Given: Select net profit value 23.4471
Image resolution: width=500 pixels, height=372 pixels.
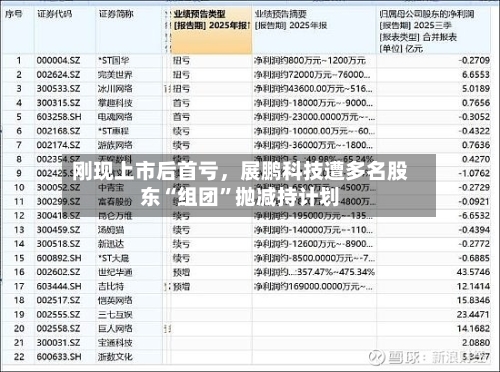Looking at the screenshot, I should [473, 314].
